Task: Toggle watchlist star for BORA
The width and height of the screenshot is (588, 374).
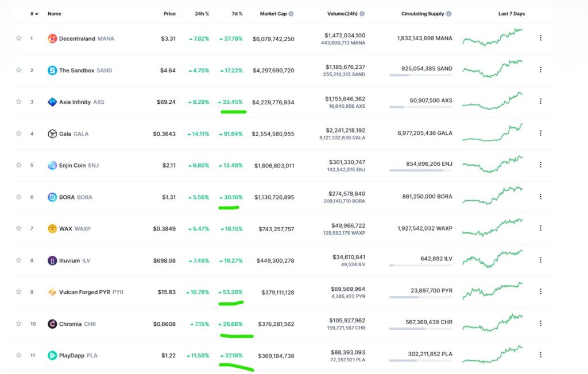Action: point(19,197)
